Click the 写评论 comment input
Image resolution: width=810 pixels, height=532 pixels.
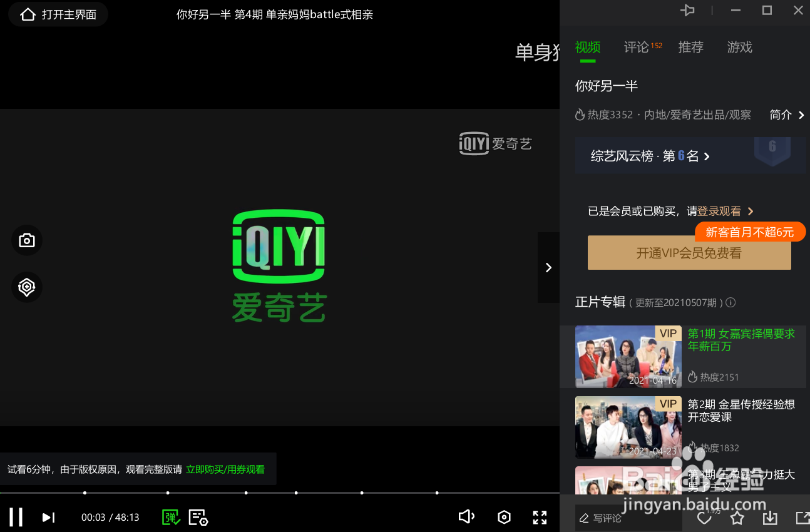pos(628,518)
